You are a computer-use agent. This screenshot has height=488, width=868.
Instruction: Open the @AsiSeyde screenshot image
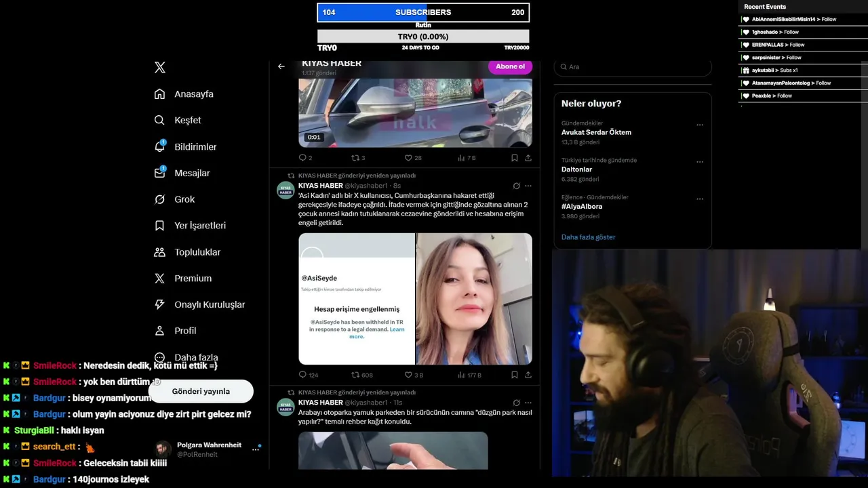tap(357, 299)
